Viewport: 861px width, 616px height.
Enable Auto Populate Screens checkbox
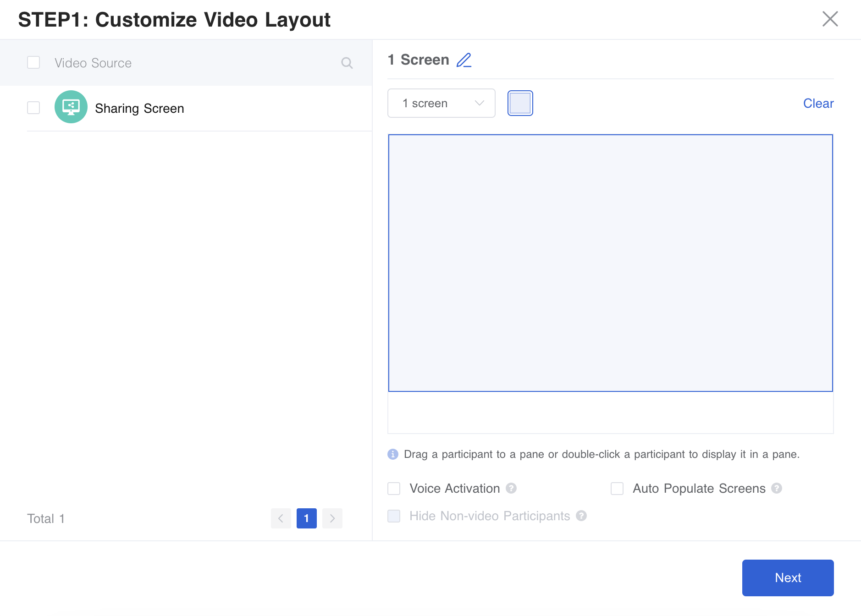(617, 489)
